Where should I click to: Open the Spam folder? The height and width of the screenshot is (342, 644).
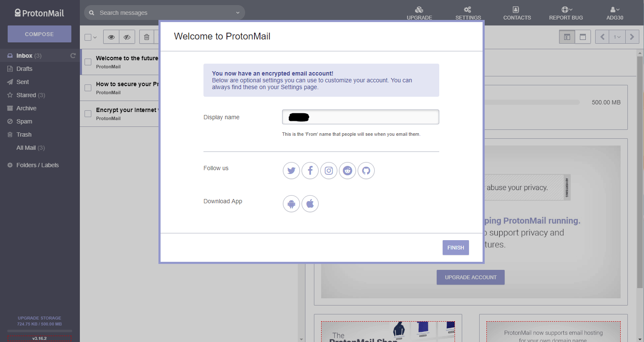pyautogui.click(x=24, y=121)
